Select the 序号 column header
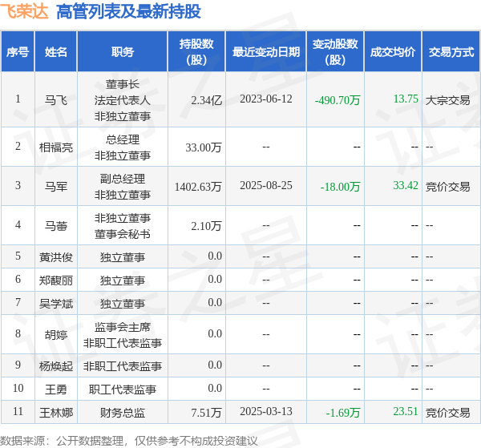 [18, 52]
